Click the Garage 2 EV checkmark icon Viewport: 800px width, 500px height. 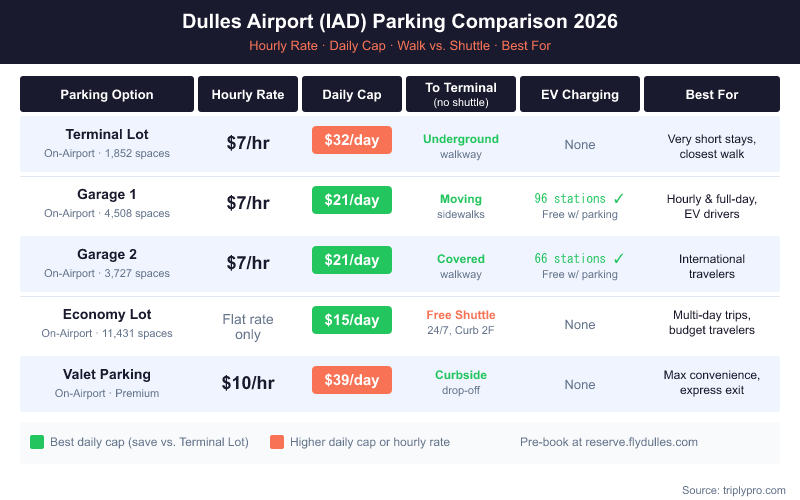[619, 258]
